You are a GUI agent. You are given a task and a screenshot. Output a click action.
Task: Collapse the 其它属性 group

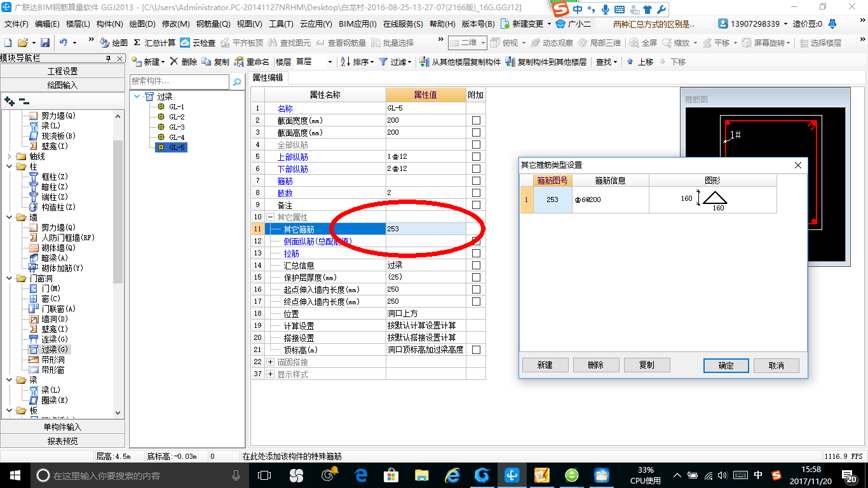pyautogui.click(x=271, y=217)
